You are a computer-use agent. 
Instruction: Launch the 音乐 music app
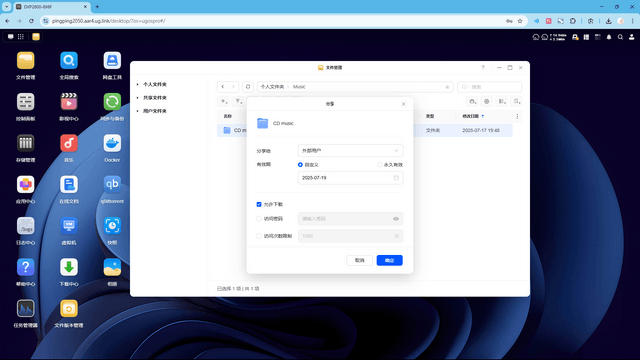click(x=69, y=143)
